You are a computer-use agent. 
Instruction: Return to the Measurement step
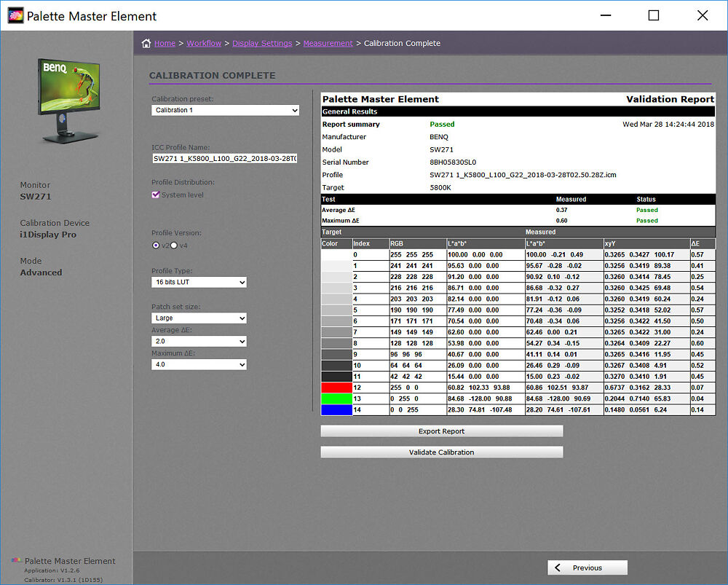point(328,43)
